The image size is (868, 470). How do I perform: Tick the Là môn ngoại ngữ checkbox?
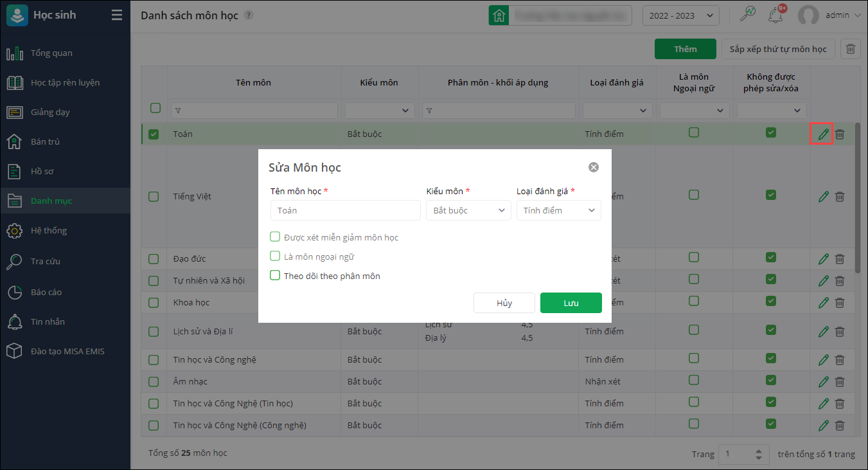click(x=275, y=257)
